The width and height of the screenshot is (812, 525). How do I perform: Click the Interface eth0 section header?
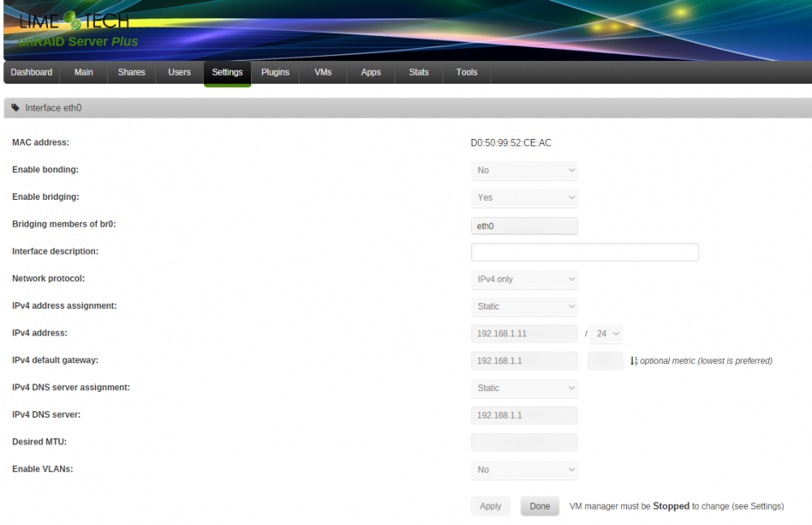408,108
